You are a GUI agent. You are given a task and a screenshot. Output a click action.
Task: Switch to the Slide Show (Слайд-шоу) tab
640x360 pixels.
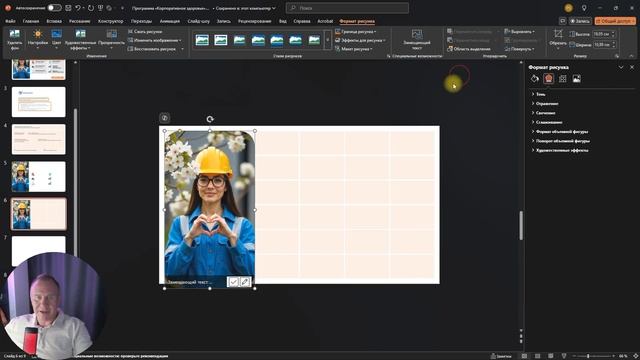tap(198, 21)
